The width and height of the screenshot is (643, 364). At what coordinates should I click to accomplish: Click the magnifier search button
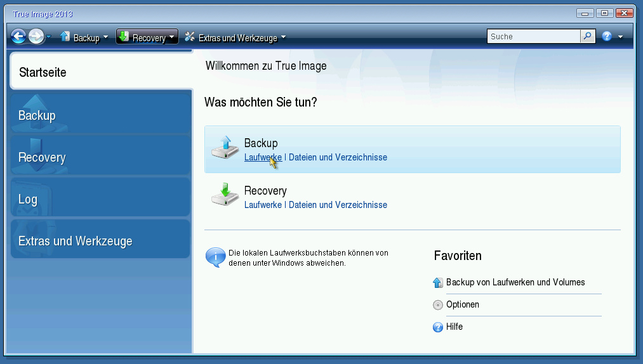588,37
